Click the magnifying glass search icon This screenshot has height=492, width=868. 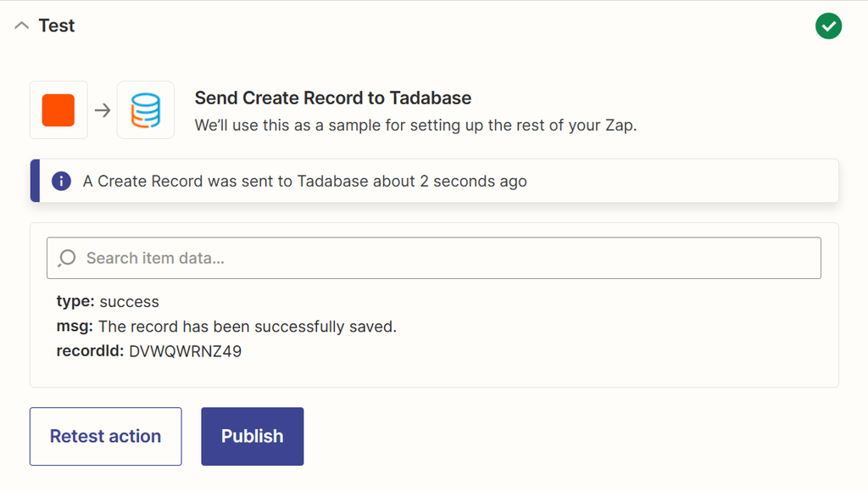click(66, 257)
